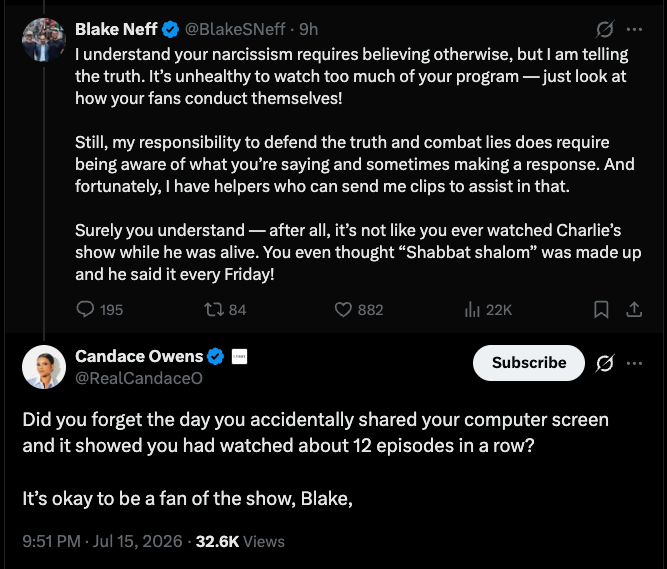Click Candace Owens display name

click(139, 356)
